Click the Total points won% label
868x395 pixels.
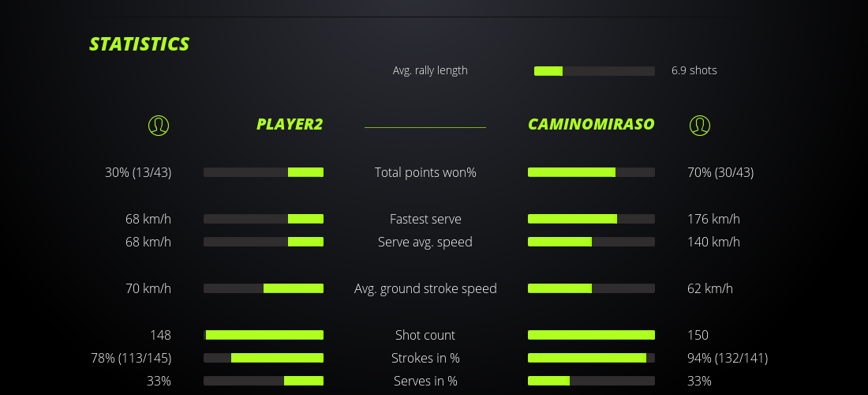click(425, 172)
